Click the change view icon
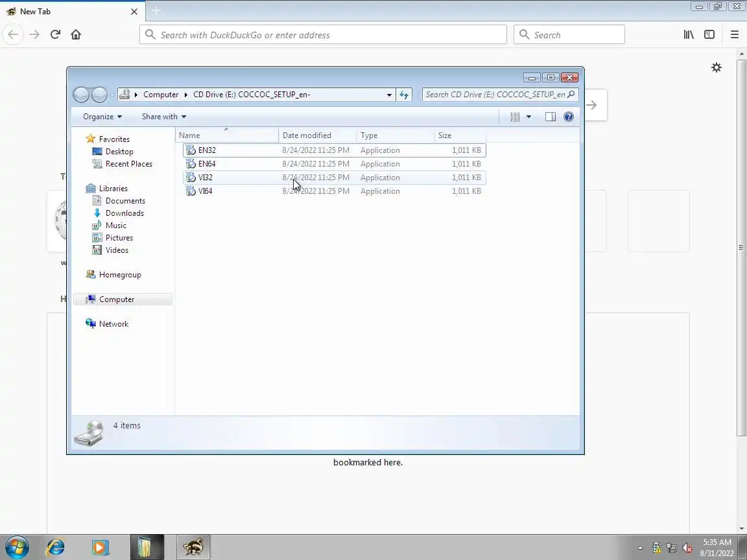Screen dimensions: 747x560 pyautogui.click(x=515, y=117)
